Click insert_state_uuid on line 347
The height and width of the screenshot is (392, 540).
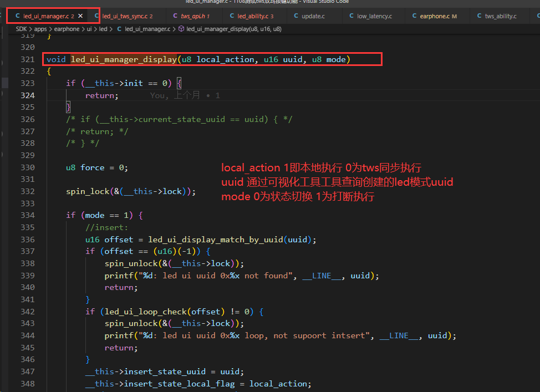pyautogui.click(x=165, y=371)
